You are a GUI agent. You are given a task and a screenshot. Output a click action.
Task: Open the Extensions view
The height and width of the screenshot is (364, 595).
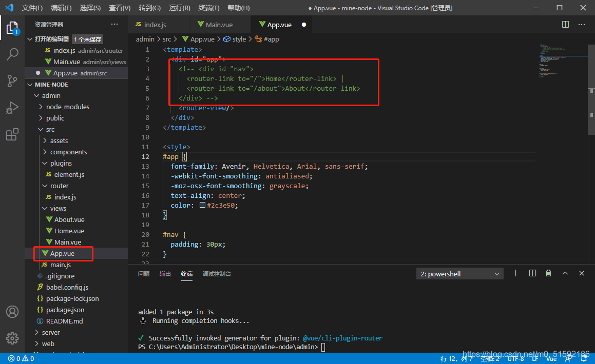click(x=12, y=135)
